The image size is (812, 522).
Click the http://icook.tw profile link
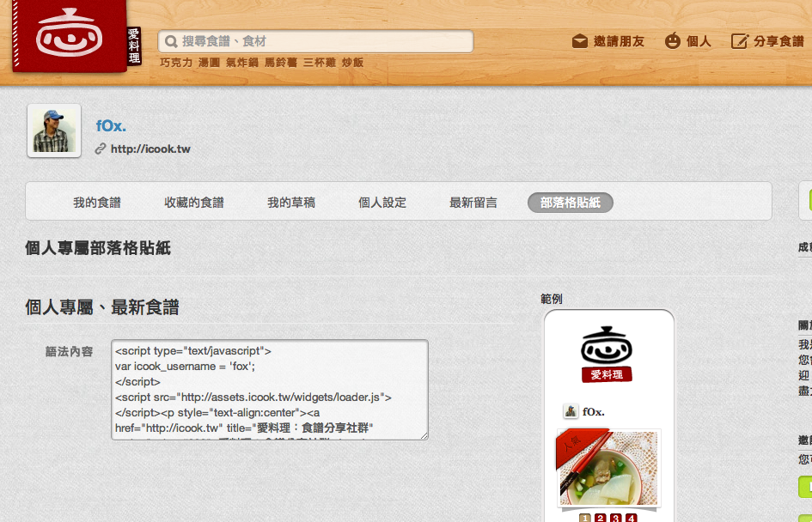[150, 149]
